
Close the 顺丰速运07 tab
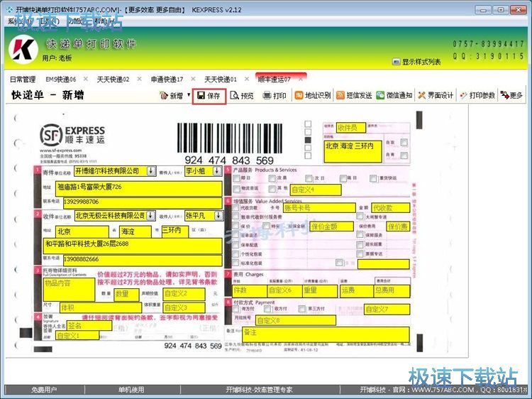coord(301,79)
